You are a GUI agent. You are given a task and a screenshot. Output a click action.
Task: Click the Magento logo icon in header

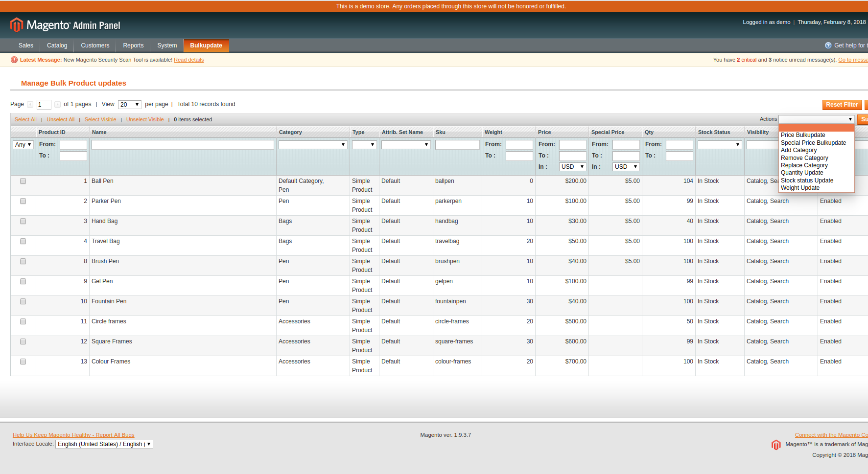click(x=17, y=25)
